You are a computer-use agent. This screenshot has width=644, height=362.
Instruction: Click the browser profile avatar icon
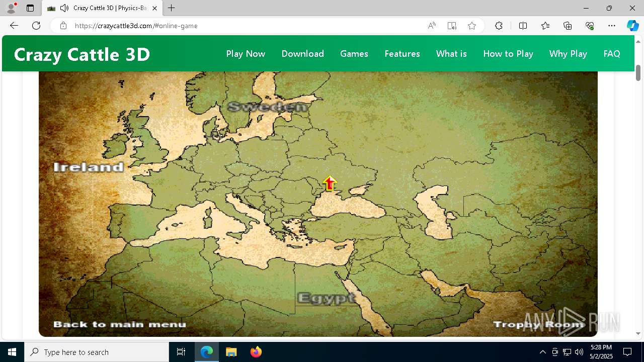pyautogui.click(x=11, y=8)
